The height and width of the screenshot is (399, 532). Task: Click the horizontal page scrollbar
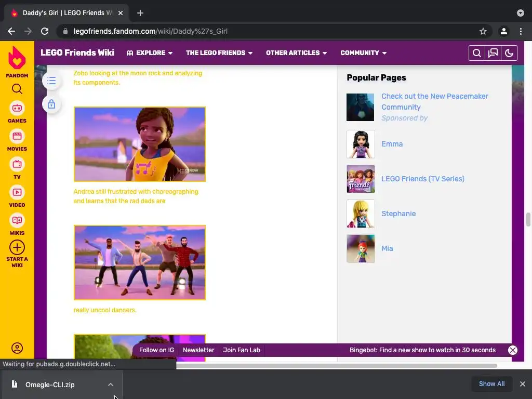[337, 366]
